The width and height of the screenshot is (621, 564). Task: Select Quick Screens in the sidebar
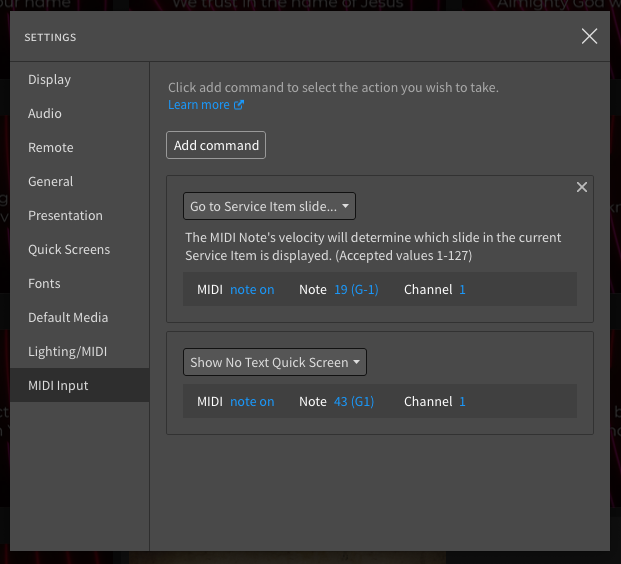click(x=69, y=250)
